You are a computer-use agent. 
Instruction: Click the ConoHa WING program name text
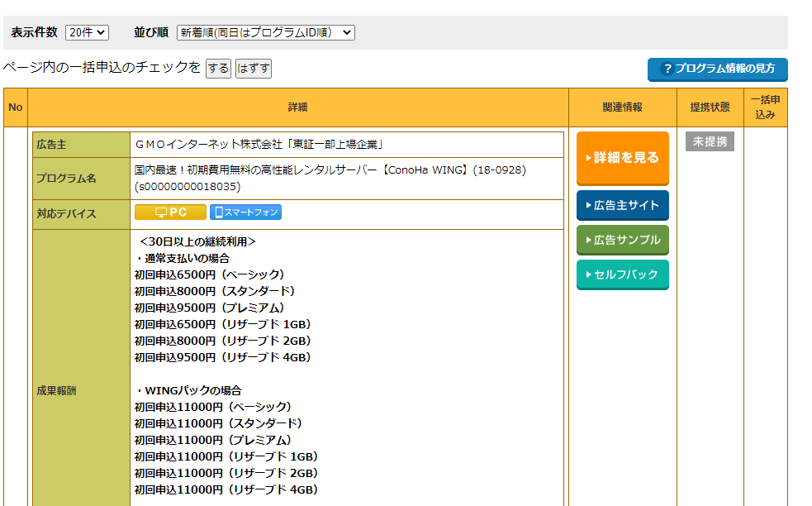click(330, 178)
